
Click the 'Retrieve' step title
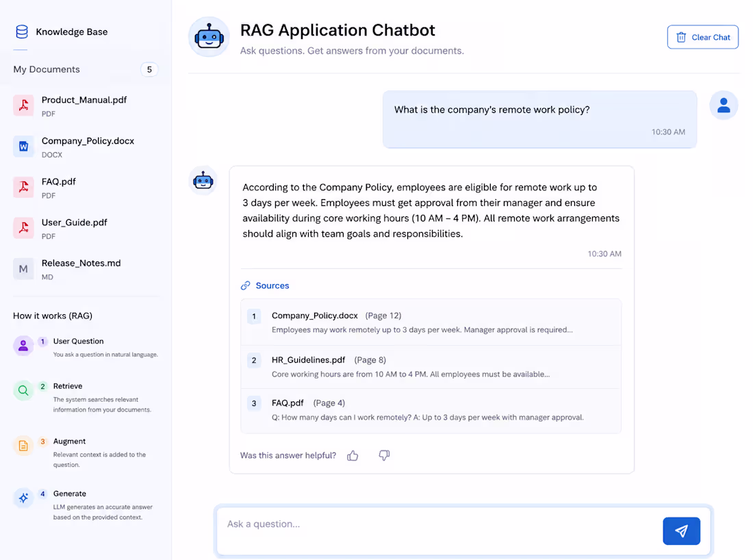(68, 386)
